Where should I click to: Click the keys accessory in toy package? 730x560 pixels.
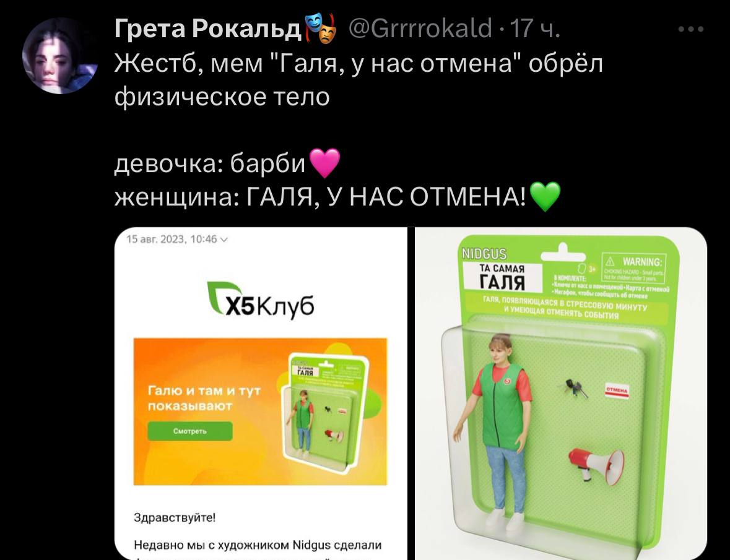(575, 389)
